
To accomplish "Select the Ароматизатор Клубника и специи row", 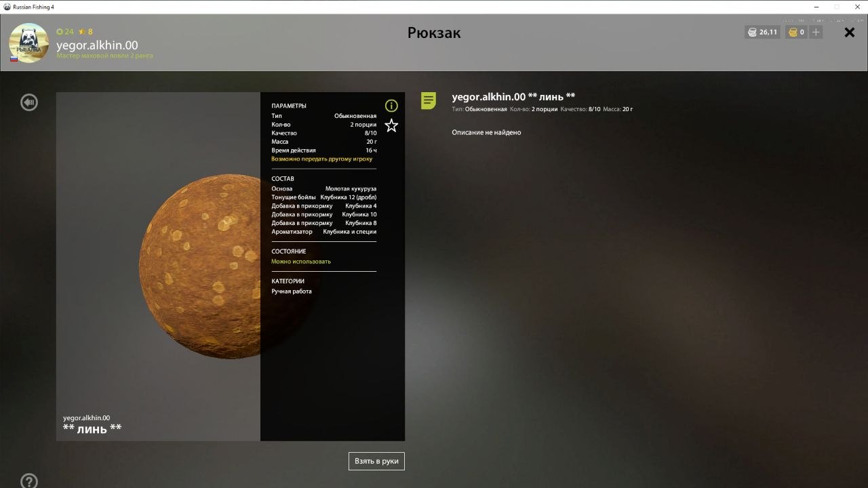I will pos(324,232).
